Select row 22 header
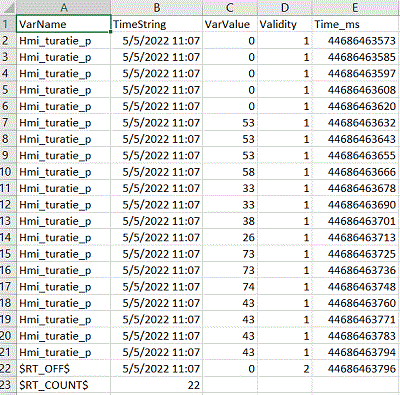 pos(8,369)
